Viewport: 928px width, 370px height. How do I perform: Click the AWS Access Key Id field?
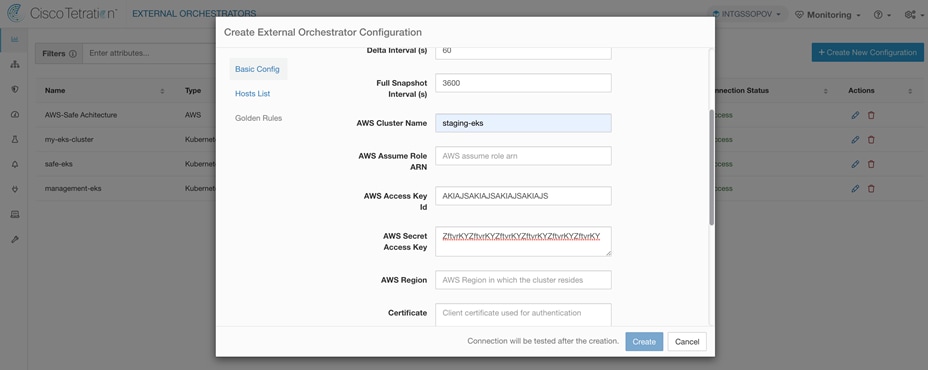523,196
